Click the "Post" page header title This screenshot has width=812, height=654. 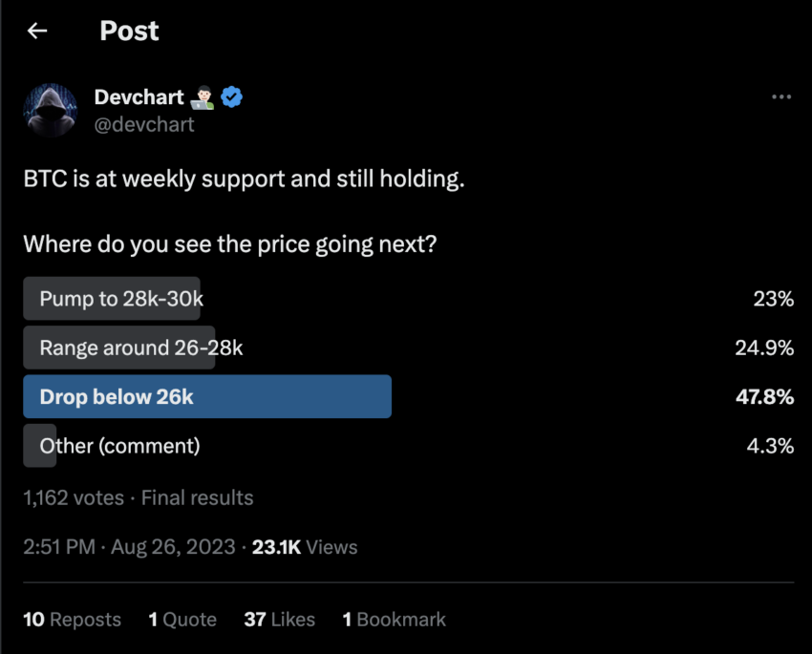129,31
